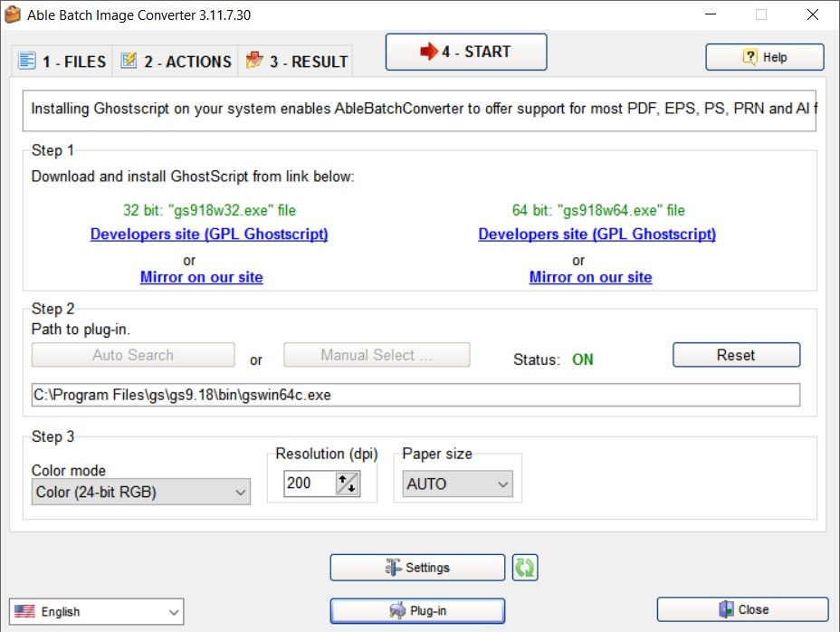Click the Plug-in button at bottom
The height and width of the screenshot is (632, 840).
tap(417, 611)
